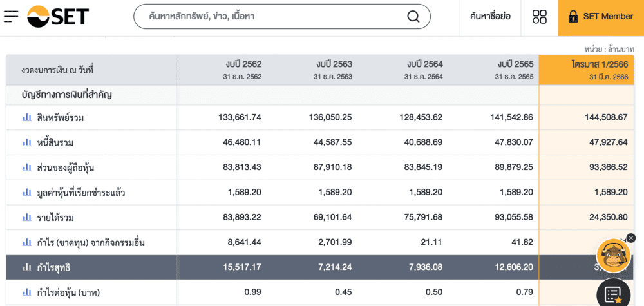Close the floating mascot chat widget

[x=631, y=238]
